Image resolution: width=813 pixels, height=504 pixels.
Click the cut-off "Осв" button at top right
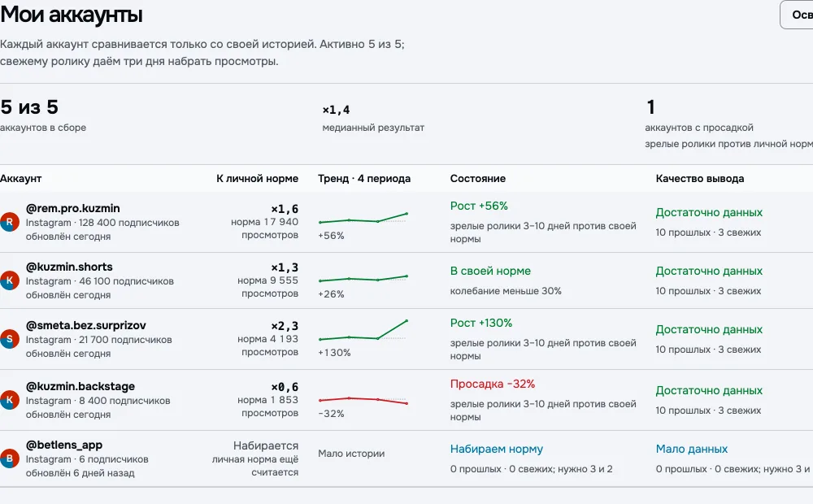(x=797, y=15)
